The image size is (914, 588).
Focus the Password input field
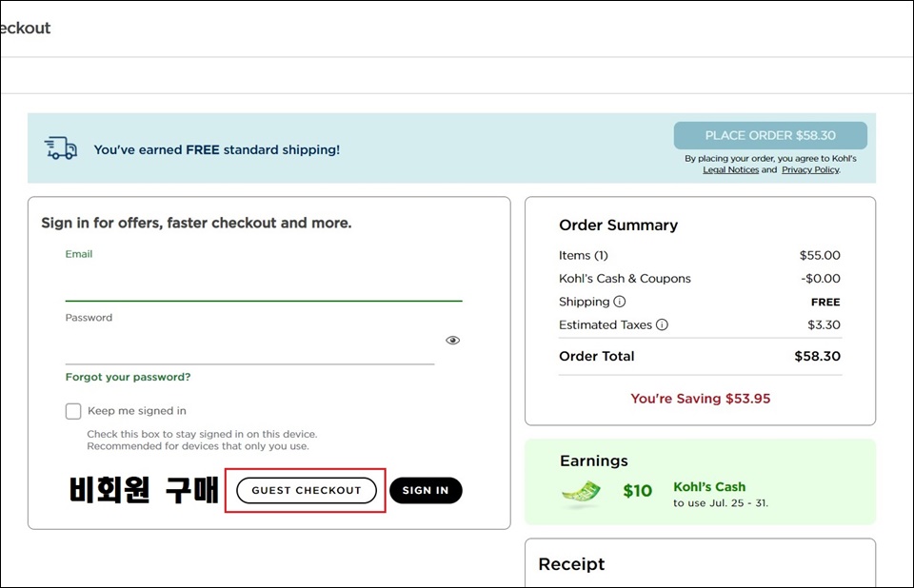[x=250, y=345]
